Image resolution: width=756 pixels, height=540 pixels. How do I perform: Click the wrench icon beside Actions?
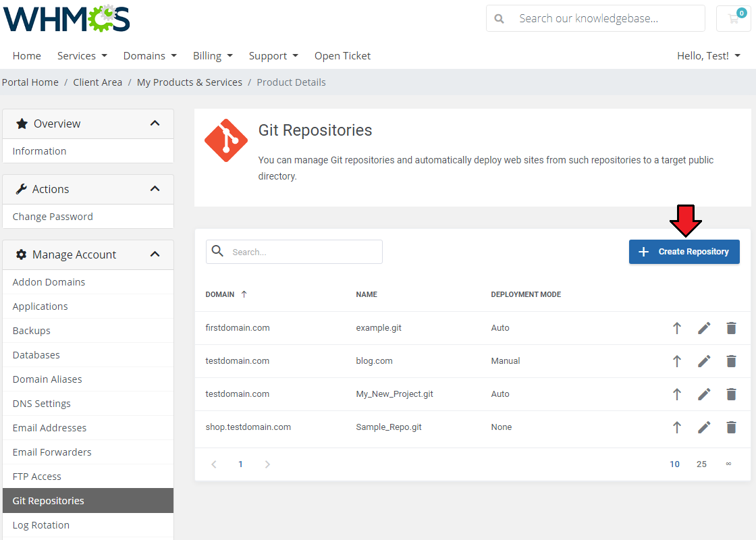point(21,189)
